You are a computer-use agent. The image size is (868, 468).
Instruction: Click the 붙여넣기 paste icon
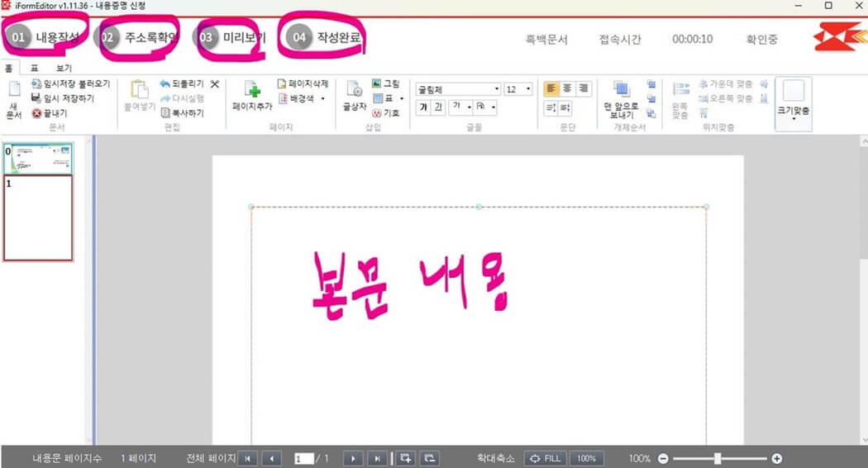tap(140, 90)
